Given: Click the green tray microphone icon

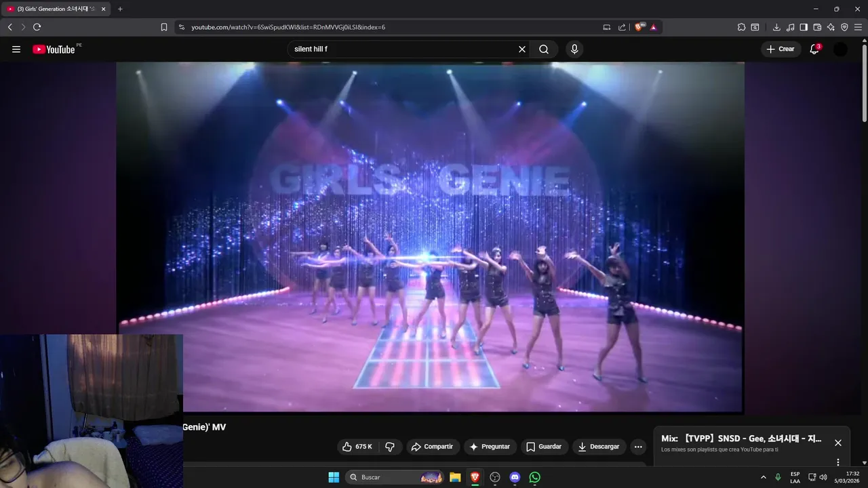Looking at the screenshot, I should tap(778, 477).
